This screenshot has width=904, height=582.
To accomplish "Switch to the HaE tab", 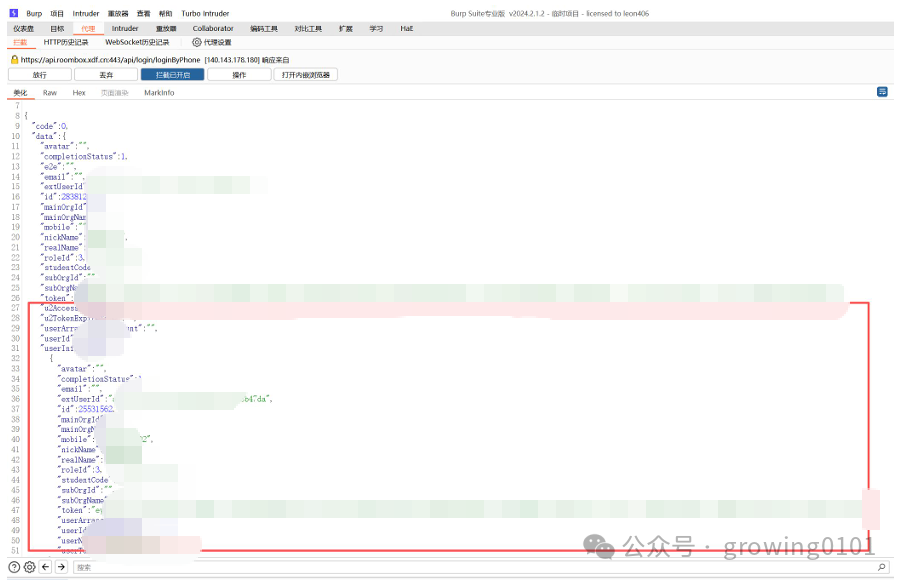I will click(406, 28).
